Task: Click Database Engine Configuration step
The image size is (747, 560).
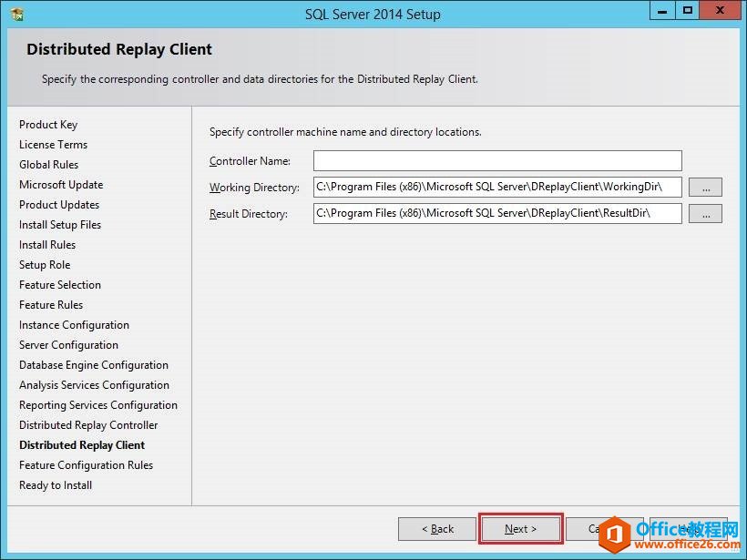Action: point(94,365)
